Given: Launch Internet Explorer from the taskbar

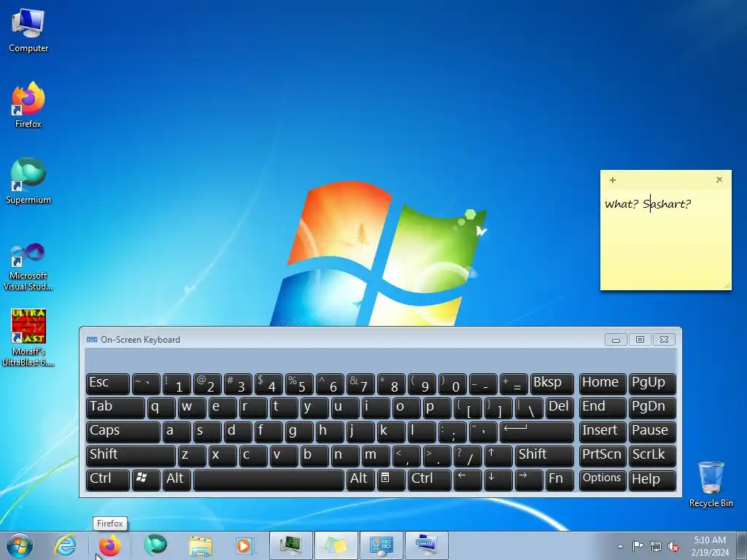Looking at the screenshot, I should [x=65, y=545].
